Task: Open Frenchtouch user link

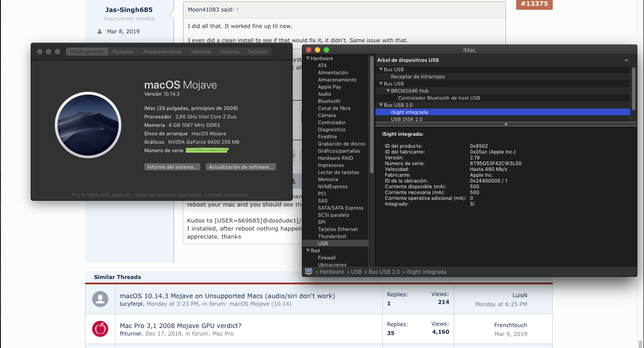Action: pyautogui.click(x=510, y=325)
